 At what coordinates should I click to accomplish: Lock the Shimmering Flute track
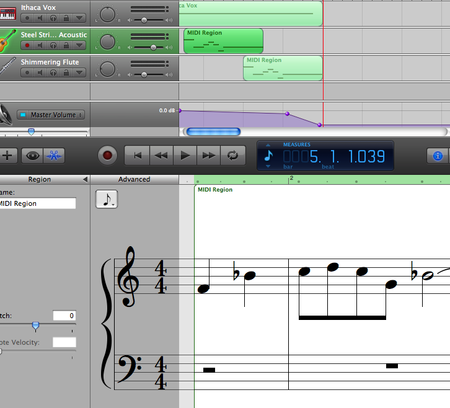(66, 72)
